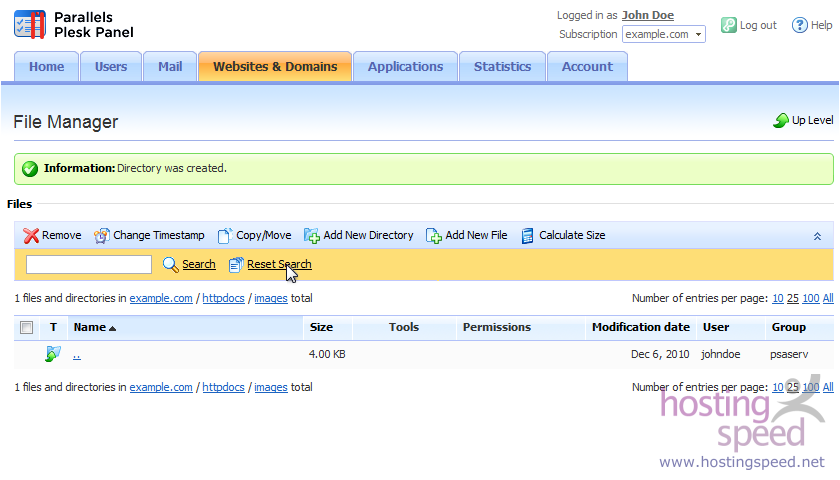Click the Remove toolbar label
Image resolution: width=840 pixels, height=480 pixels.
(62, 235)
